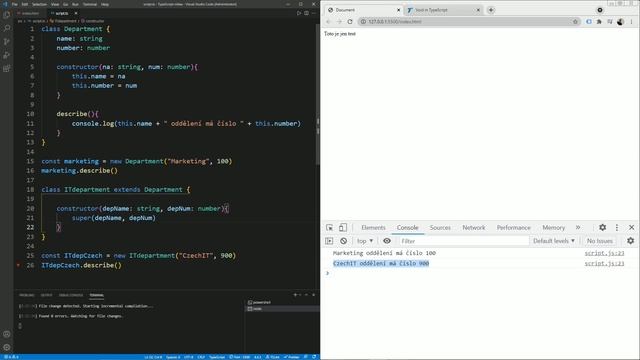640x360 pixels.
Task: Open the Network tab in DevTools
Action: pyautogui.click(x=473, y=228)
